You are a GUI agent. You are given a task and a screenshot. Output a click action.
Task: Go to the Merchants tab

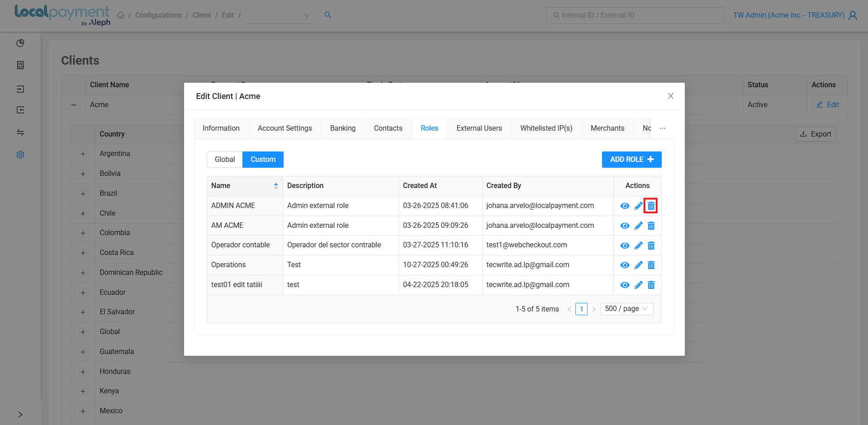(x=607, y=128)
